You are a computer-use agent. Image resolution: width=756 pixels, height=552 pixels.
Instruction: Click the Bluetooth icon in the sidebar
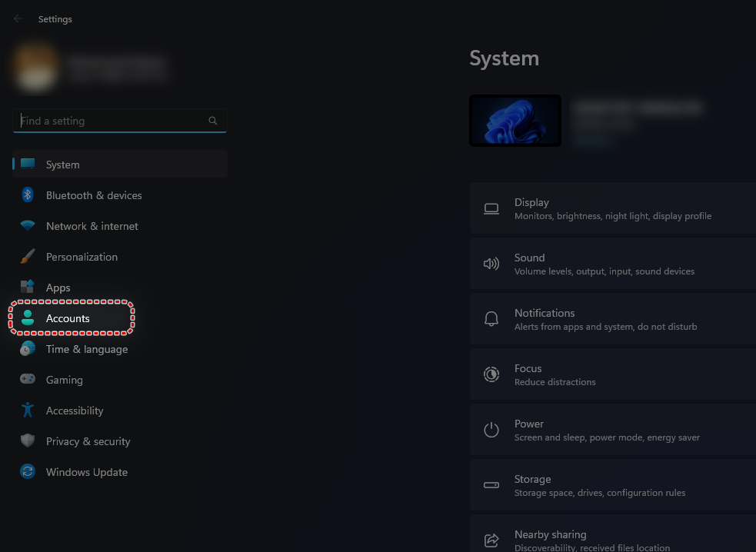(28, 195)
